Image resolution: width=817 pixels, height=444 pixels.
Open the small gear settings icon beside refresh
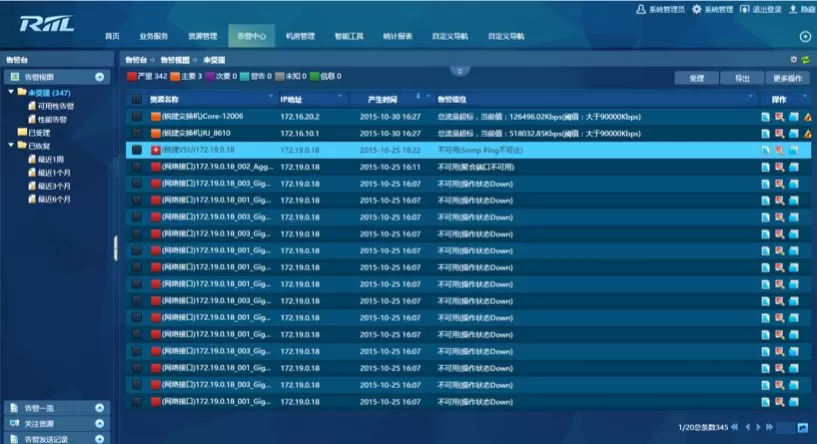793,60
